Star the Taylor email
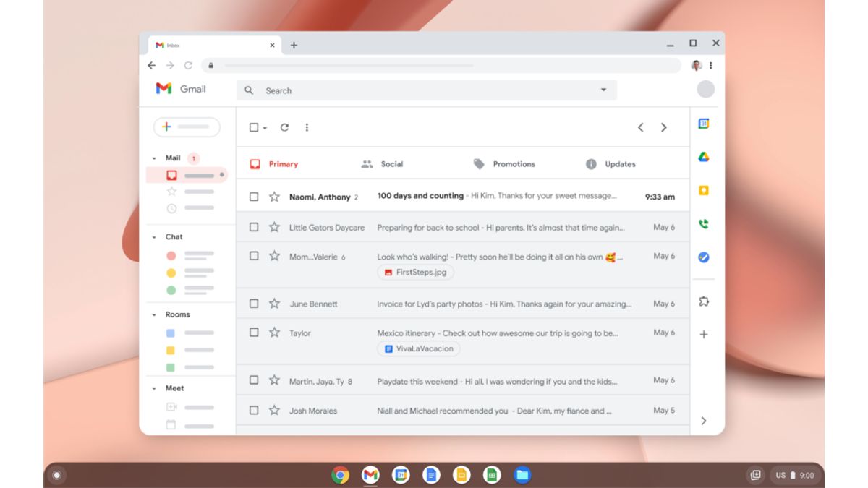 click(x=274, y=333)
